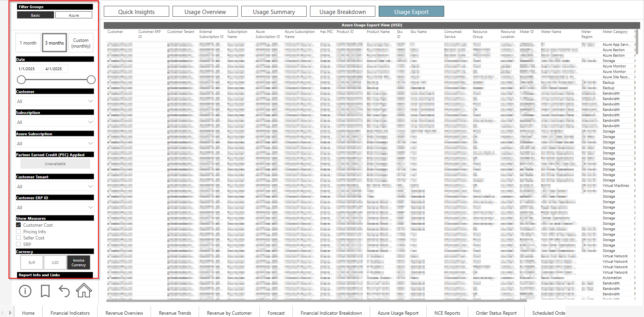
Task: Click the date slider end handle
Action: pos(91,80)
